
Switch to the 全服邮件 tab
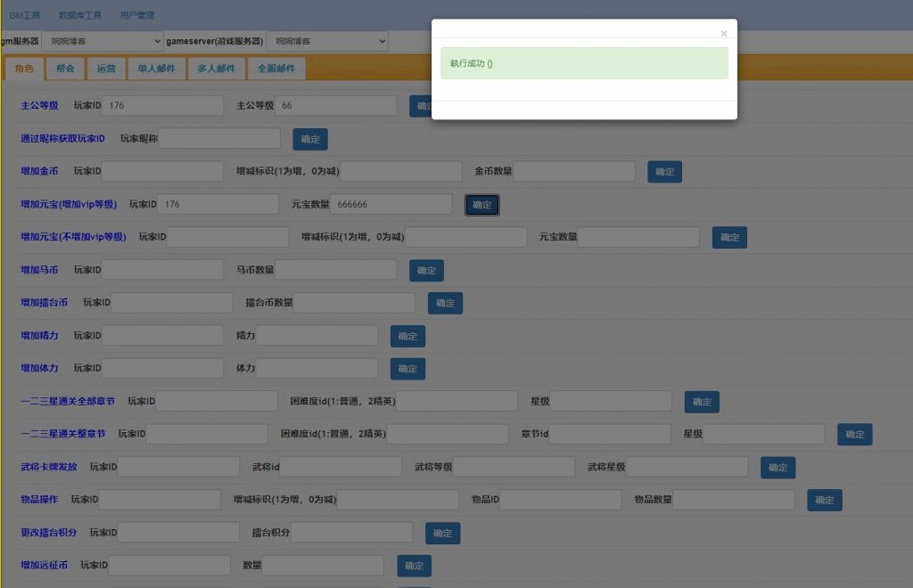click(276, 68)
